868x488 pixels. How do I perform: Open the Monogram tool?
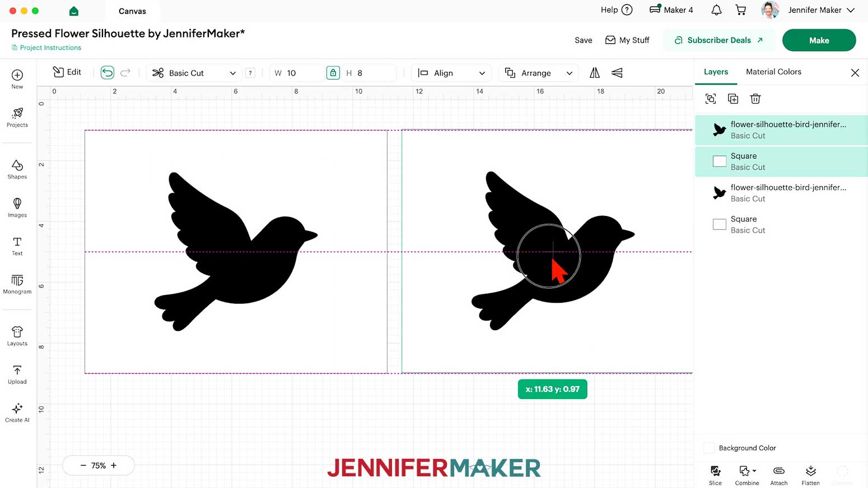point(17,284)
